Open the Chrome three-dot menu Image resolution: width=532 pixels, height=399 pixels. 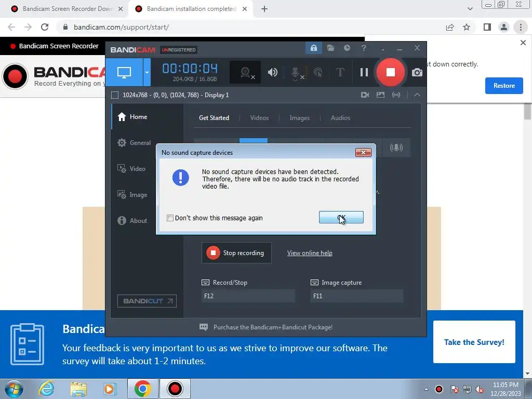tap(521, 27)
